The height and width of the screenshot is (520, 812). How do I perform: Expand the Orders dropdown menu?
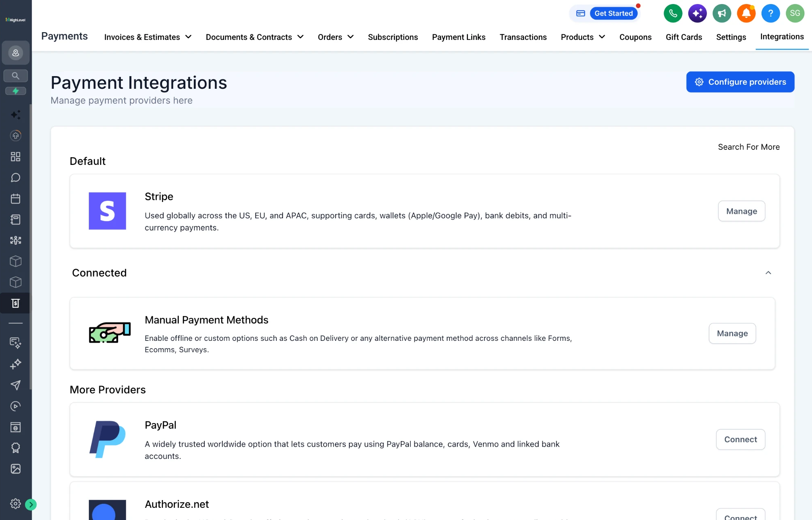point(336,37)
